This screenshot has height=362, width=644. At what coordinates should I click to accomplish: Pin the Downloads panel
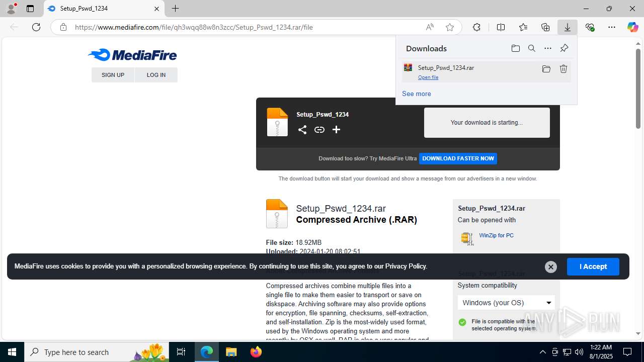click(x=564, y=48)
